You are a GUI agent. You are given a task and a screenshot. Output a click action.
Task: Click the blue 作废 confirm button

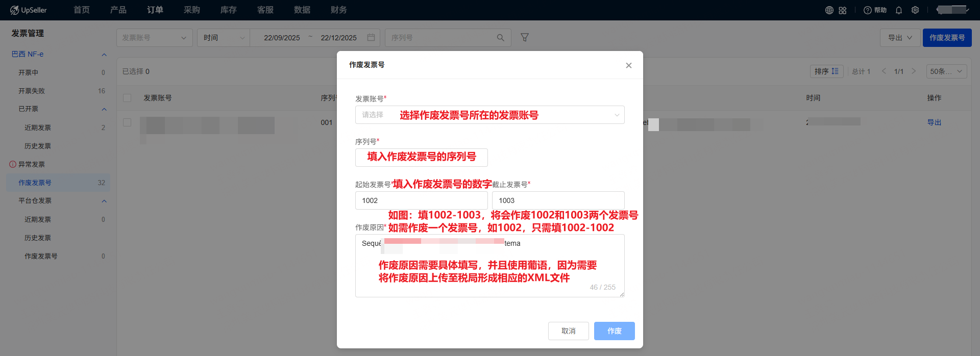point(614,331)
